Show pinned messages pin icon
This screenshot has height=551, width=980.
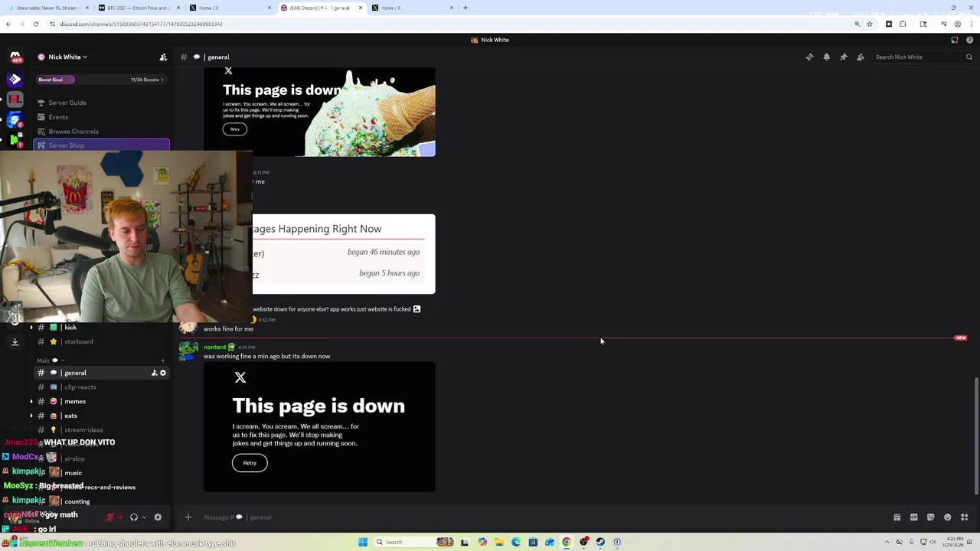844,57
